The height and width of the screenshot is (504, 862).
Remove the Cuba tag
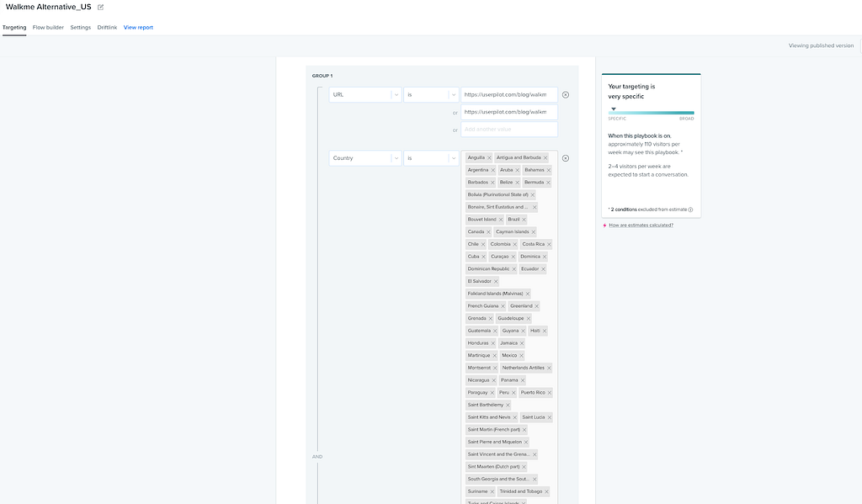pyautogui.click(x=484, y=257)
